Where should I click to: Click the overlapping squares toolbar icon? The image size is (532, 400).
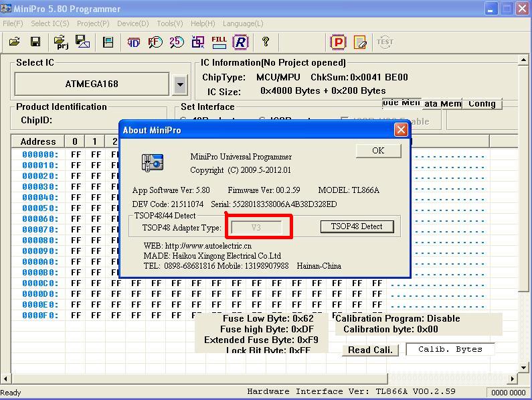tap(198, 42)
